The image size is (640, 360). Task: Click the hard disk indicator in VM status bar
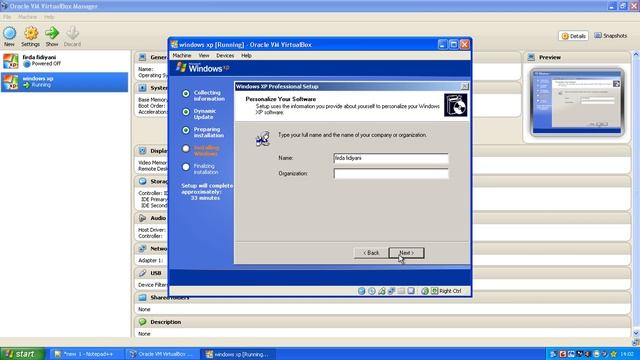tap(362, 291)
